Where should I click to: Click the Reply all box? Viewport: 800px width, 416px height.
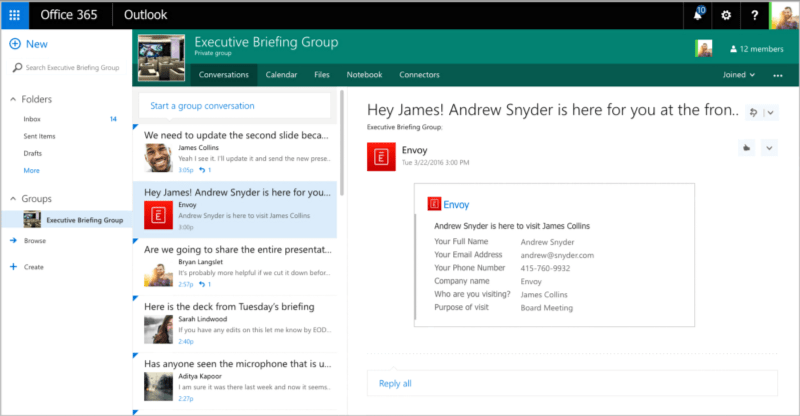click(572, 383)
